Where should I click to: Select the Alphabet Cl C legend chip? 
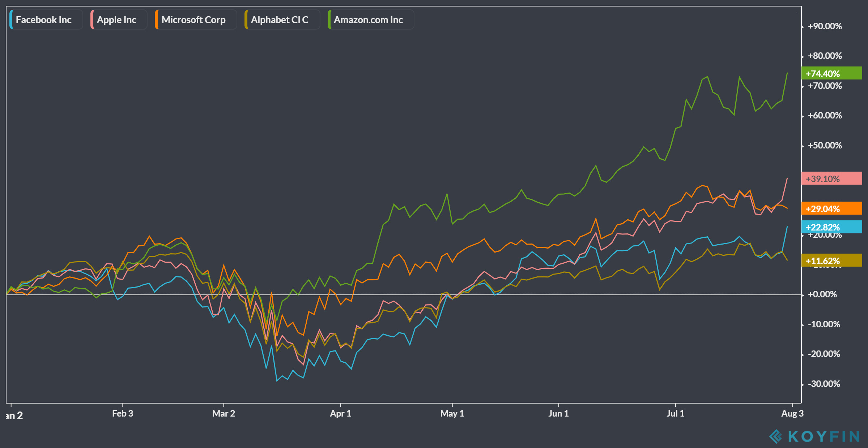(x=282, y=20)
